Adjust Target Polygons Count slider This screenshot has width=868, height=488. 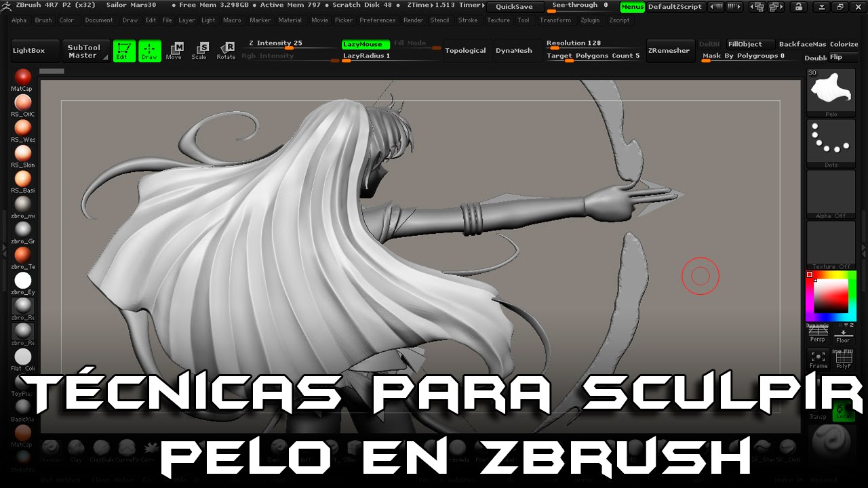coord(593,56)
